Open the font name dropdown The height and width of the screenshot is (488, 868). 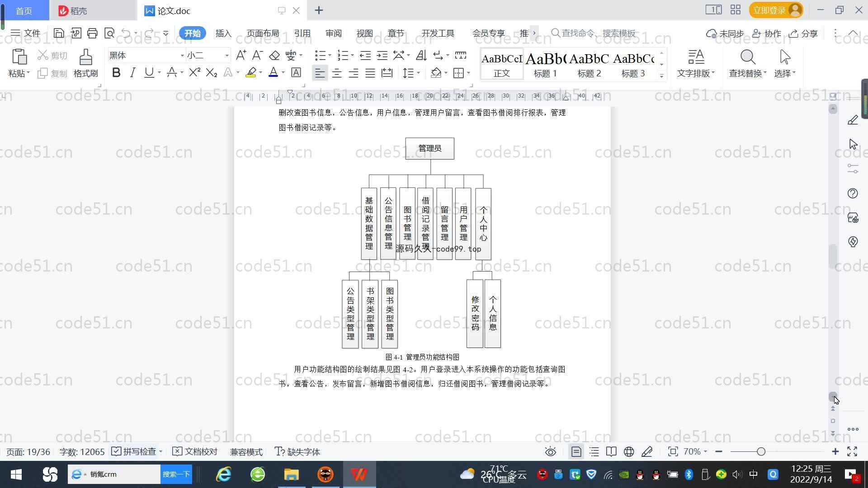click(x=182, y=56)
